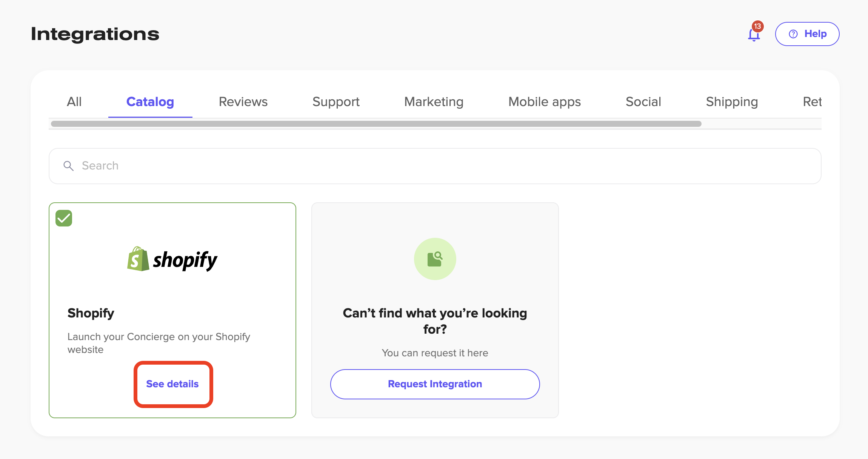Switch to the Social tab
The image size is (868, 459).
pos(643,102)
